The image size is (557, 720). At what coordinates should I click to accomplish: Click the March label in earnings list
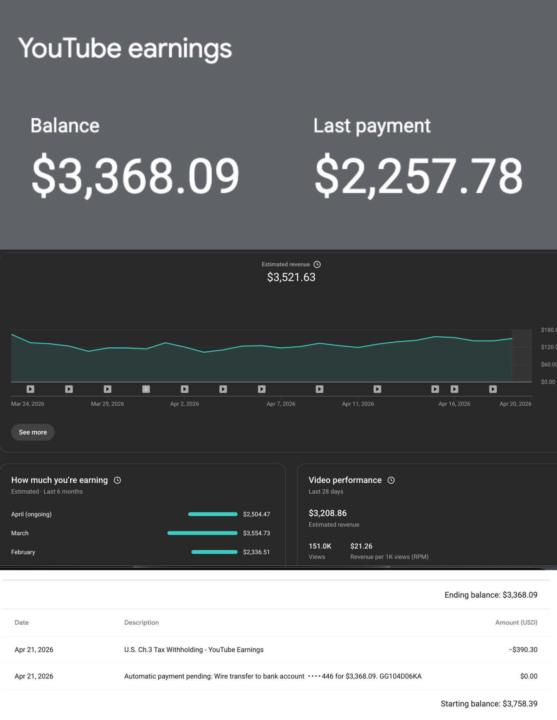tap(20, 533)
